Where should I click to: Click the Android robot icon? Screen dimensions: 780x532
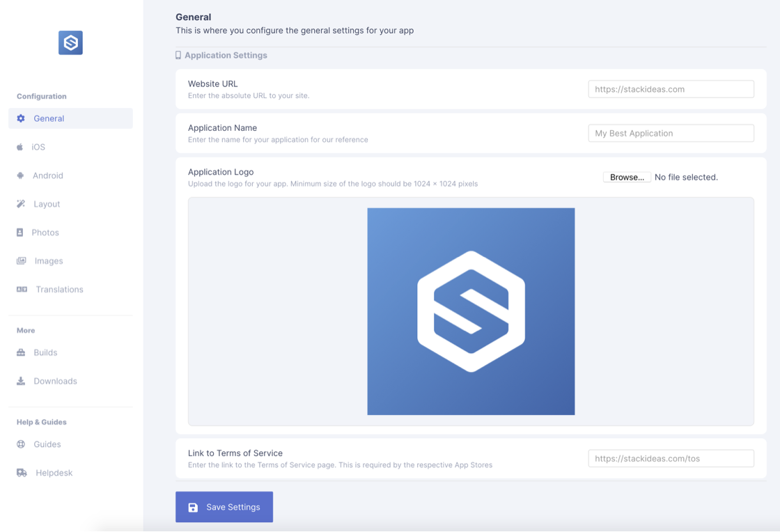coord(20,175)
